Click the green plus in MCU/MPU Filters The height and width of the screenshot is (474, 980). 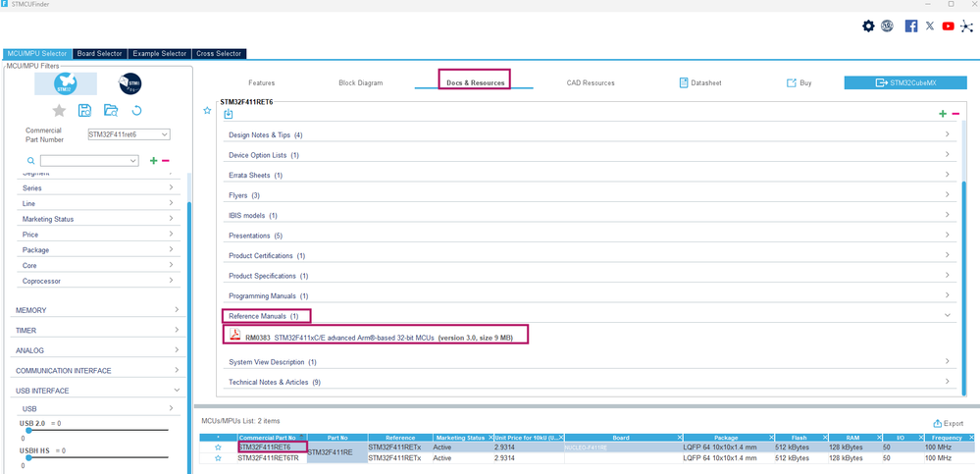[x=153, y=161]
